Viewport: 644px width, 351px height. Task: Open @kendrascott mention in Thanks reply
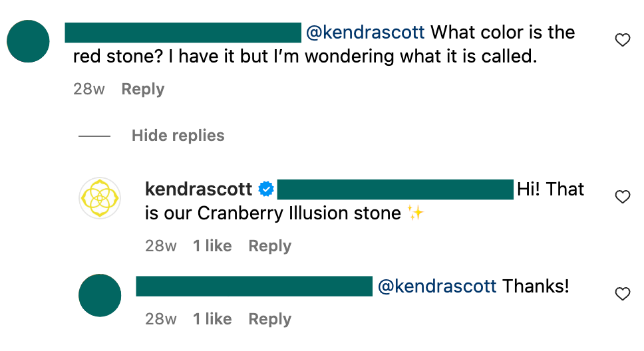pyautogui.click(x=437, y=286)
